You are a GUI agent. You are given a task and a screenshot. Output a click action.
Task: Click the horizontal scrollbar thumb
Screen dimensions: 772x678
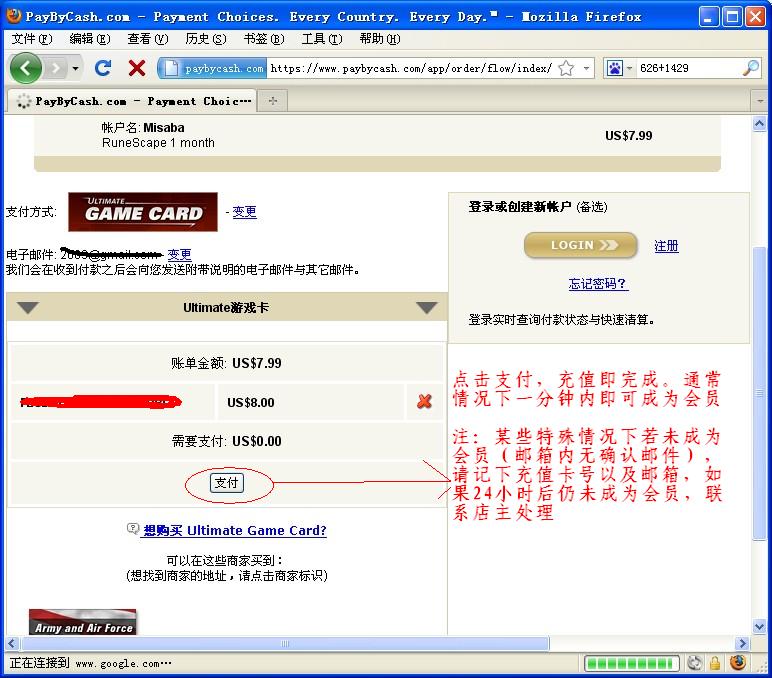click(285, 644)
